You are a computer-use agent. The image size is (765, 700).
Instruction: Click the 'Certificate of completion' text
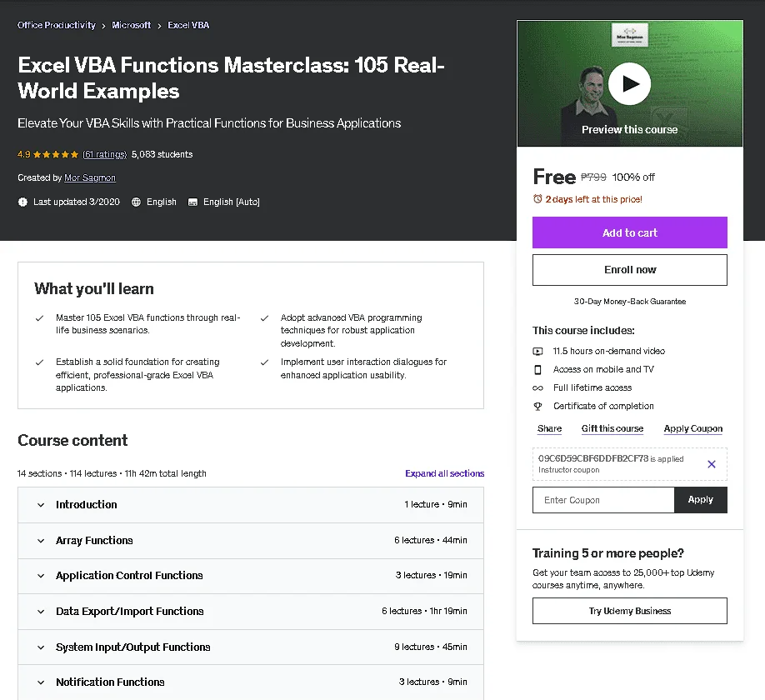tap(603, 407)
